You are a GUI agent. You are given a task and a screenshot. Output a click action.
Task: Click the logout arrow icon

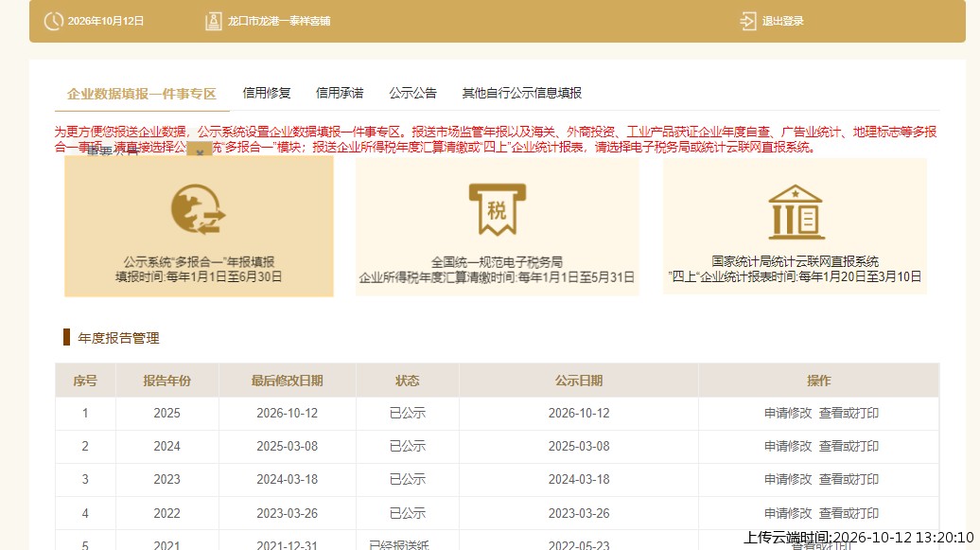tap(747, 21)
